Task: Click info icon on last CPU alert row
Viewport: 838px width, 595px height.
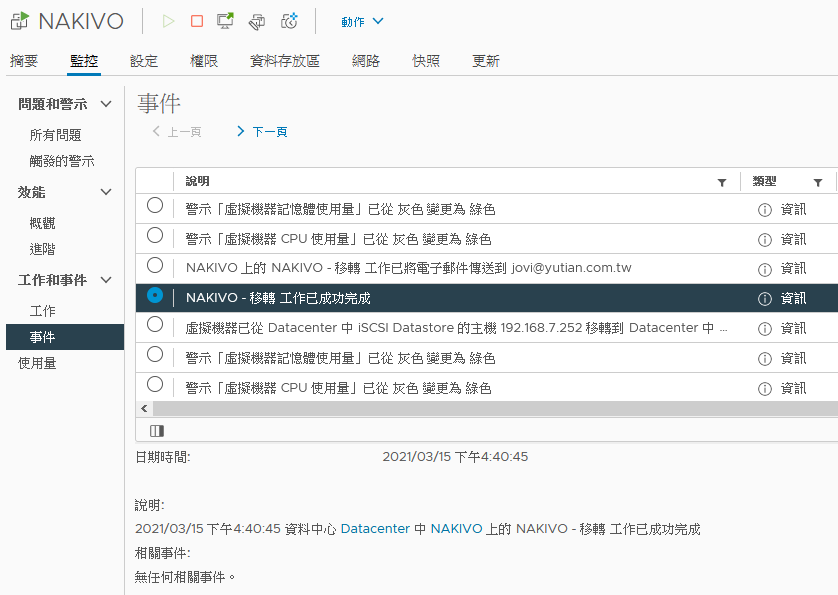Action: pos(765,389)
